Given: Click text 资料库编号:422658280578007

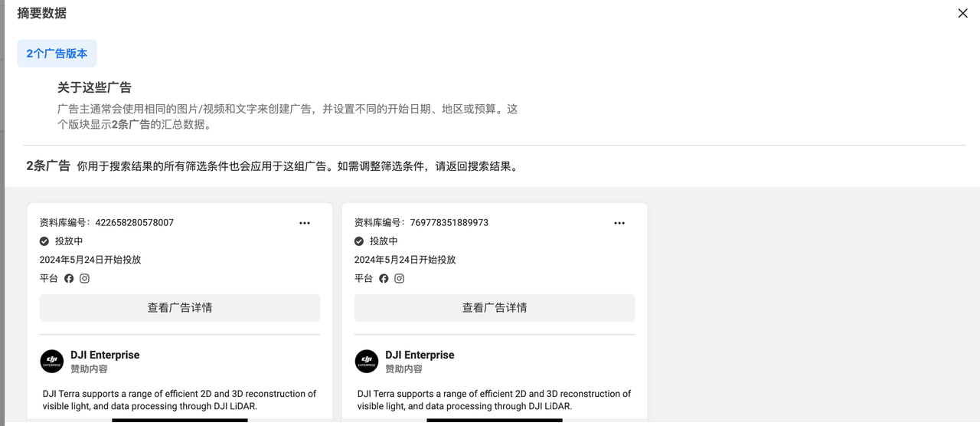Looking at the screenshot, I should 106,223.
